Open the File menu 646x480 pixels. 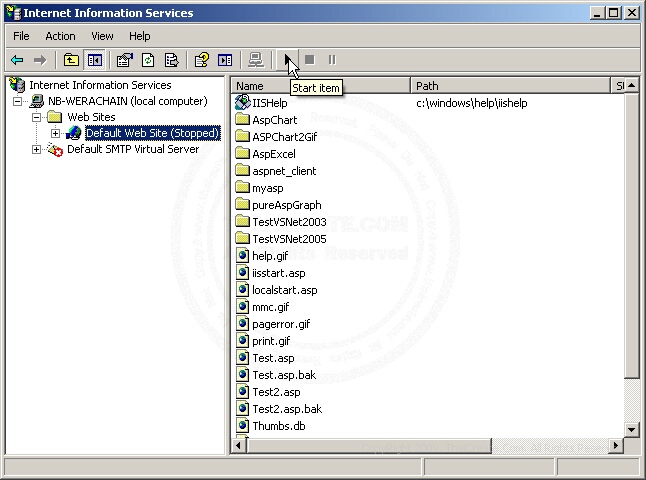(x=21, y=36)
